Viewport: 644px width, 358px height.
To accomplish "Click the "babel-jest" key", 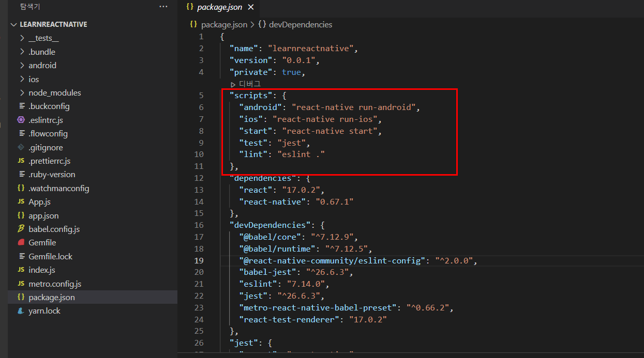I will [268, 272].
